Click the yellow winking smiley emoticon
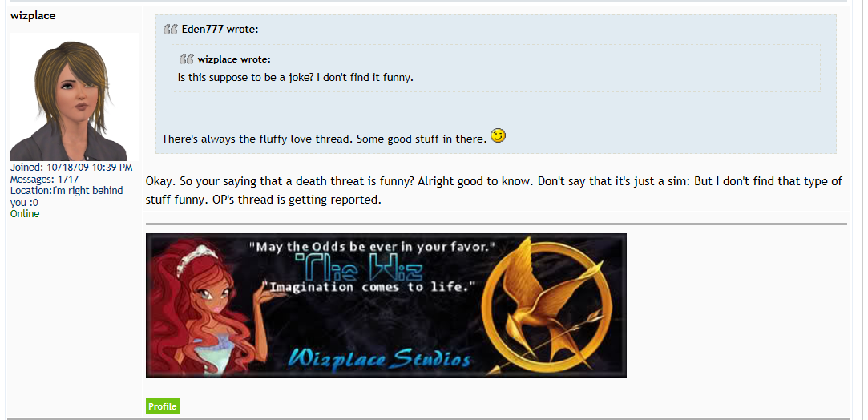The height and width of the screenshot is (420, 868). coord(499,135)
